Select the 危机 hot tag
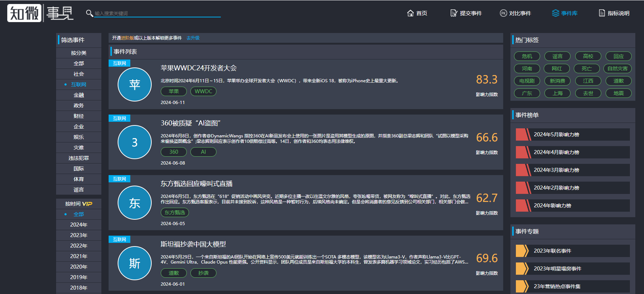644x294 pixels. click(527, 56)
